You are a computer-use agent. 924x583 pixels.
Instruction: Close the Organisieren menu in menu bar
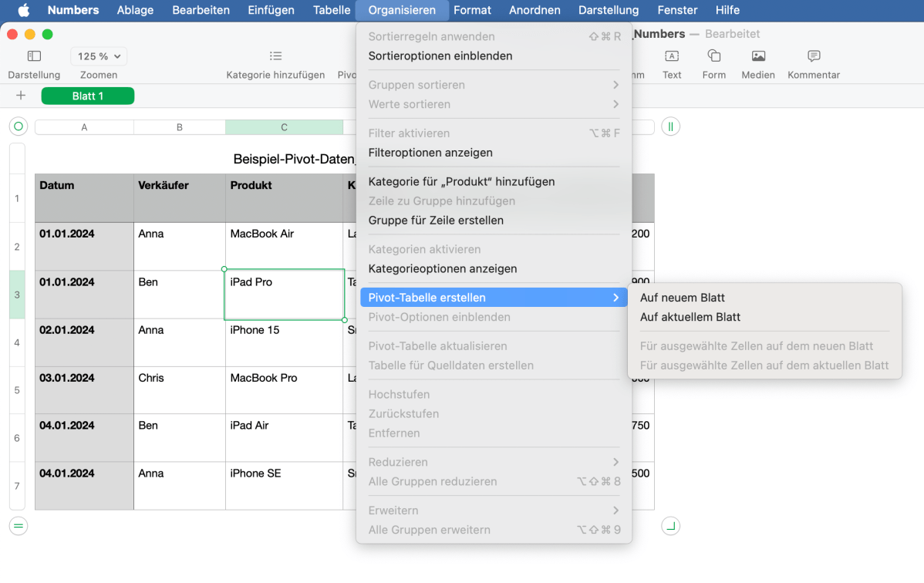[x=402, y=10]
